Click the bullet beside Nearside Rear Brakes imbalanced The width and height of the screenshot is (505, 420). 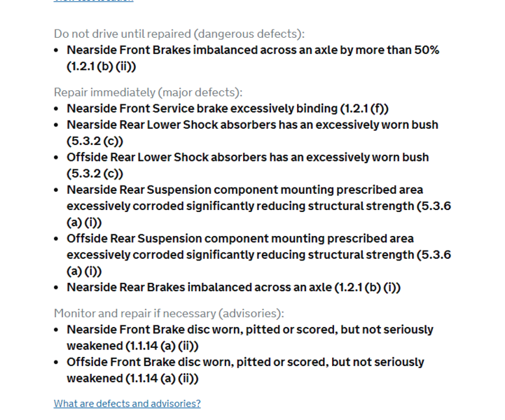[x=57, y=288]
